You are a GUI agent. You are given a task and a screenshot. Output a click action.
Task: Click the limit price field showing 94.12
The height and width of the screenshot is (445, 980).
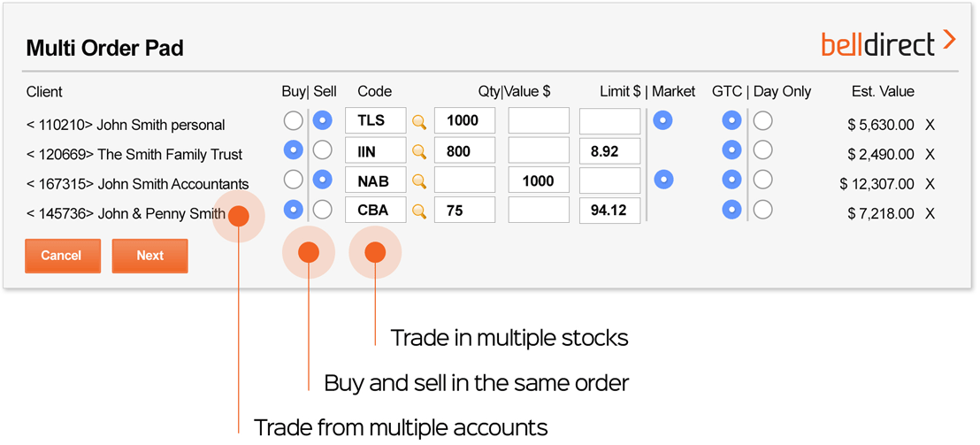(610, 210)
